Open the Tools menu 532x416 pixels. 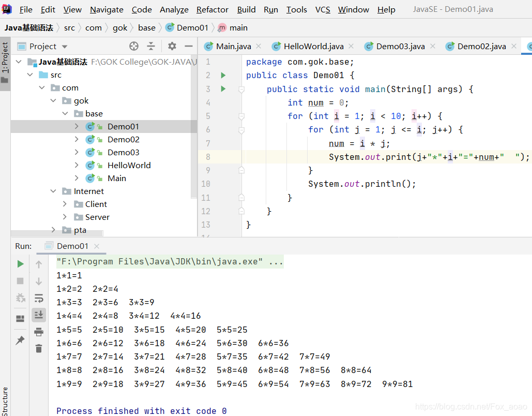[297, 9]
